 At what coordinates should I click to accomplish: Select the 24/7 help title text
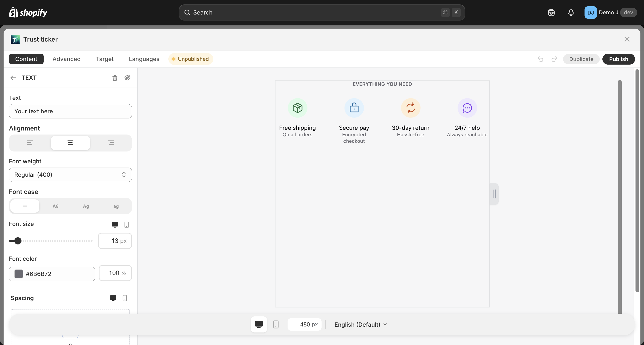point(467,128)
